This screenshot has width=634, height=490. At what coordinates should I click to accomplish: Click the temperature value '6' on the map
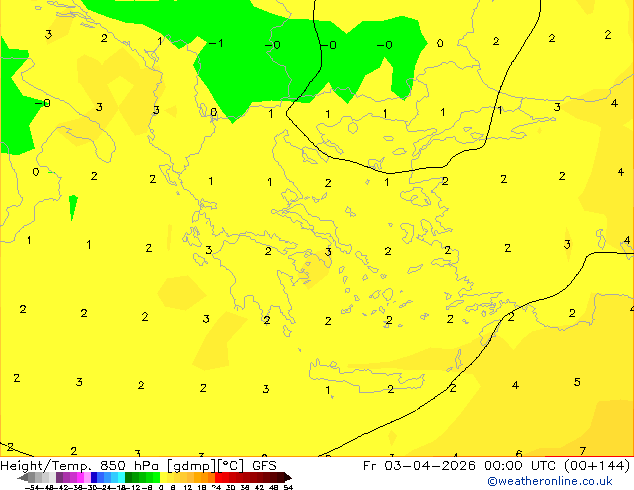(519, 454)
